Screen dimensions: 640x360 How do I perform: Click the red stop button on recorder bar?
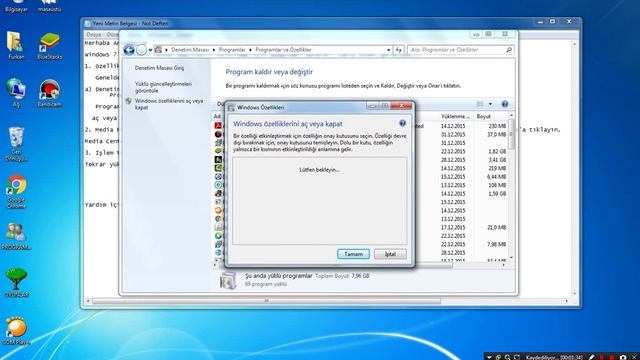[611, 357]
